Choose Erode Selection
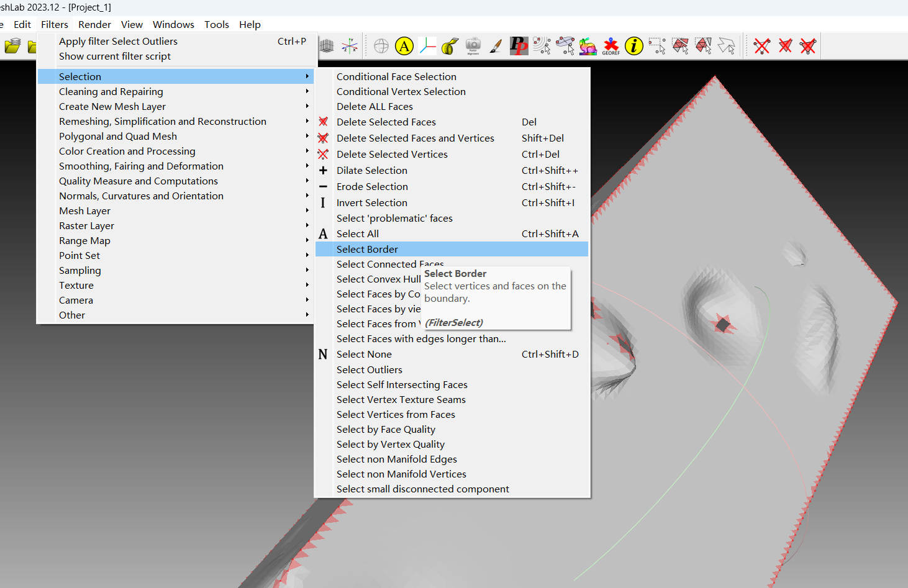Image resolution: width=908 pixels, height=588 pixels. click(452, 186)
